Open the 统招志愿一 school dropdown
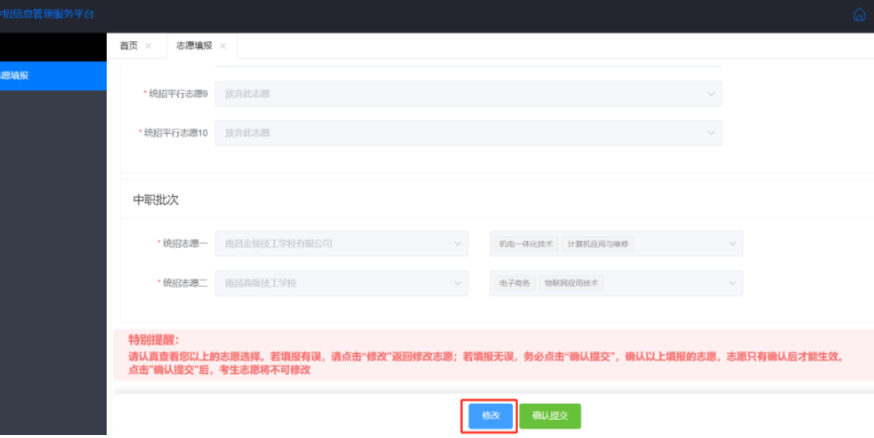The image size is (874, 438). click(x=340, y=243)
